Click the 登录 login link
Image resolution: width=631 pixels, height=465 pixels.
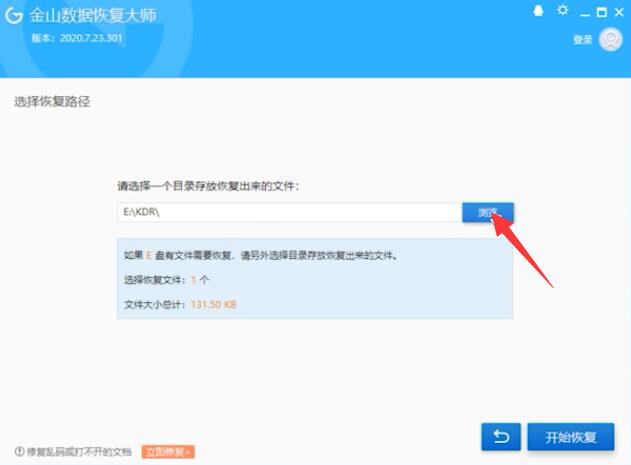point(582,39)
